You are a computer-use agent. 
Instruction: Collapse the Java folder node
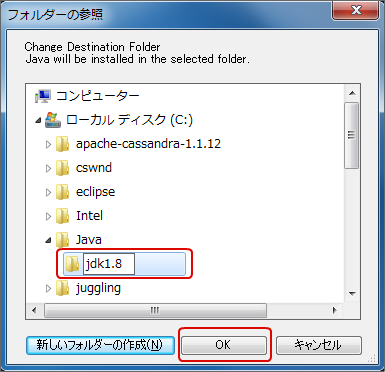[49, 240]
